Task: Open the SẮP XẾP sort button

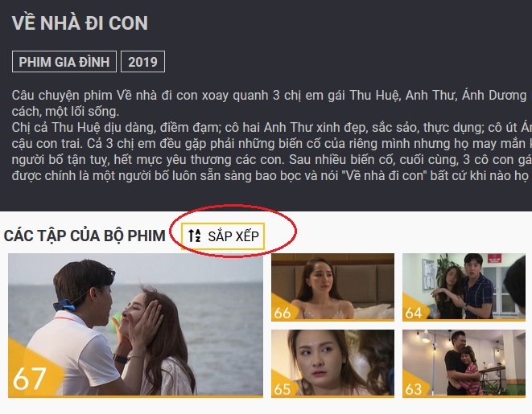Action: tap(223, 236)
